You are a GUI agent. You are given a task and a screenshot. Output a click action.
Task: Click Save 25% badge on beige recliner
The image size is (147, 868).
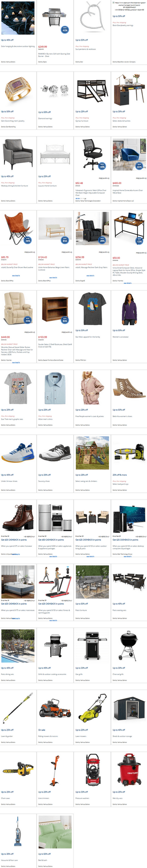[x=28, y=320]
